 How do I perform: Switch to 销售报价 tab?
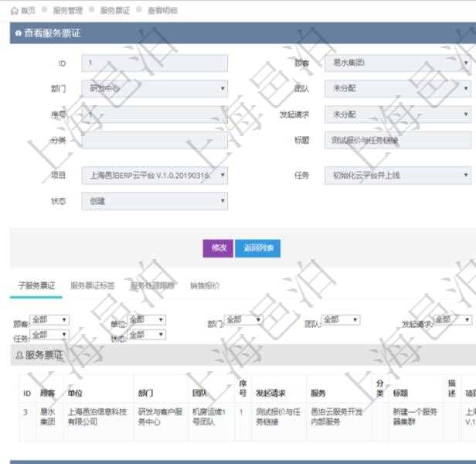pyautogui.click(x=205, y=285)
